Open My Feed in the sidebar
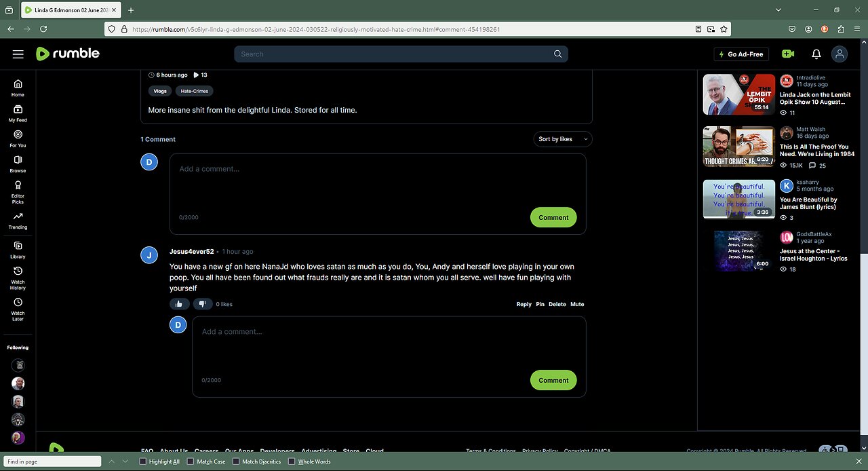 click(x=18, y=113)
